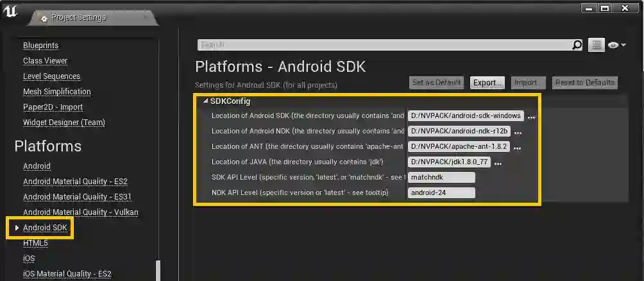Open the Blueprints settings link
This screenshot has height=281, width=644.
pos(40,45)
